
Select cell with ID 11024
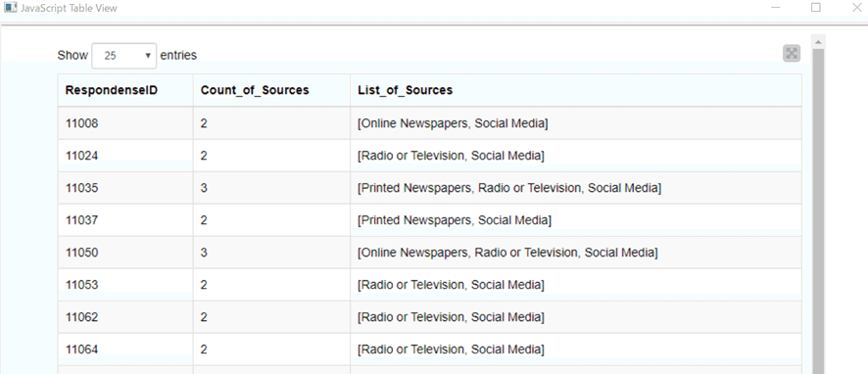[125, 156]
